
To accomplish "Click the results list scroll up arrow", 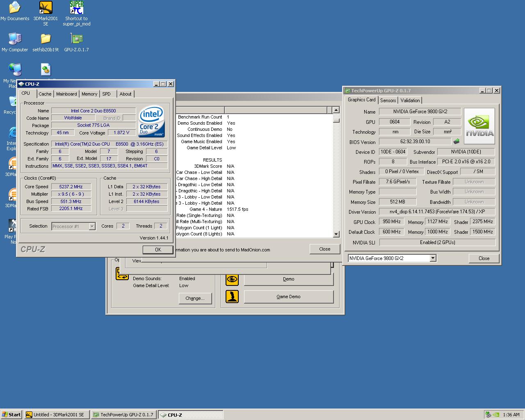I will point(336,110).
